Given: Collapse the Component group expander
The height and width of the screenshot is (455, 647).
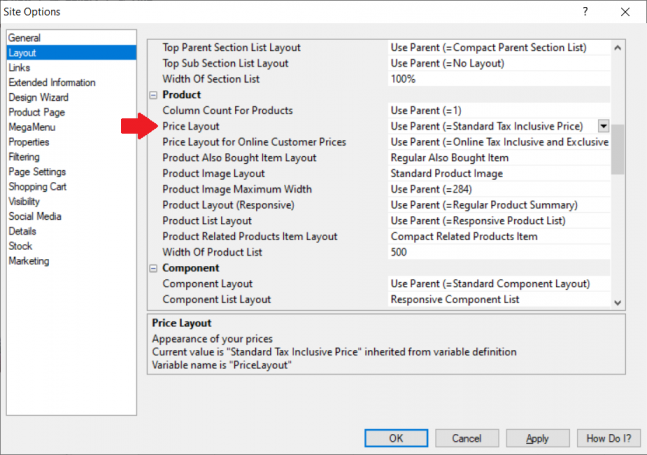Looking at the screenshot, I should coord(154,268).
